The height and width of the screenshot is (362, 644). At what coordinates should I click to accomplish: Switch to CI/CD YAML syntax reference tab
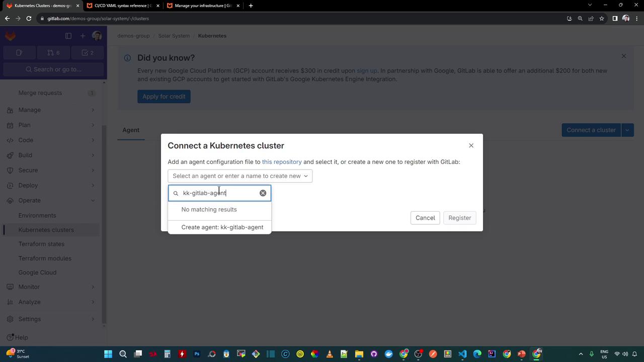[x=123, y=6]
